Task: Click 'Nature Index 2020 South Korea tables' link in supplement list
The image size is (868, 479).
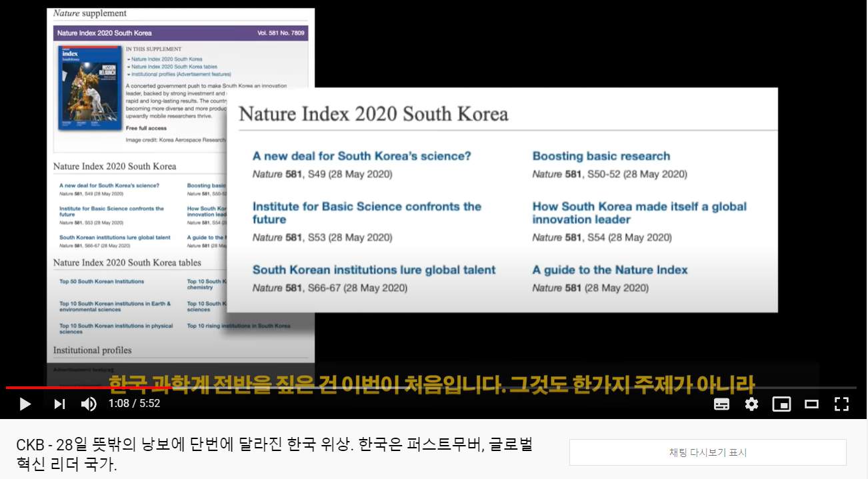Action: point(173,67)
